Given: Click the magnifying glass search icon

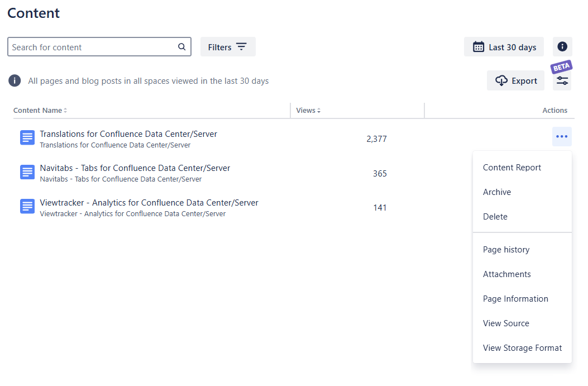Looking at the screenshot, I should click(x=181, y=47).
